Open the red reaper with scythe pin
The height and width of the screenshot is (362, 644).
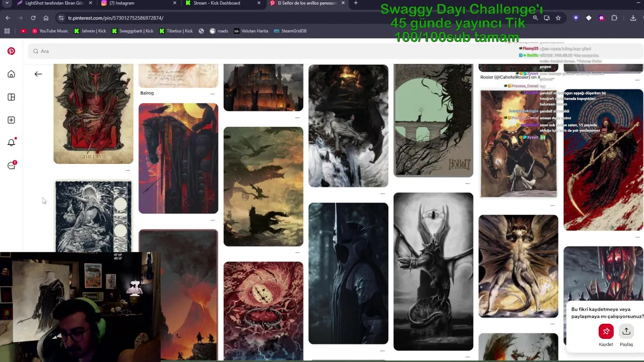[603, 160]
